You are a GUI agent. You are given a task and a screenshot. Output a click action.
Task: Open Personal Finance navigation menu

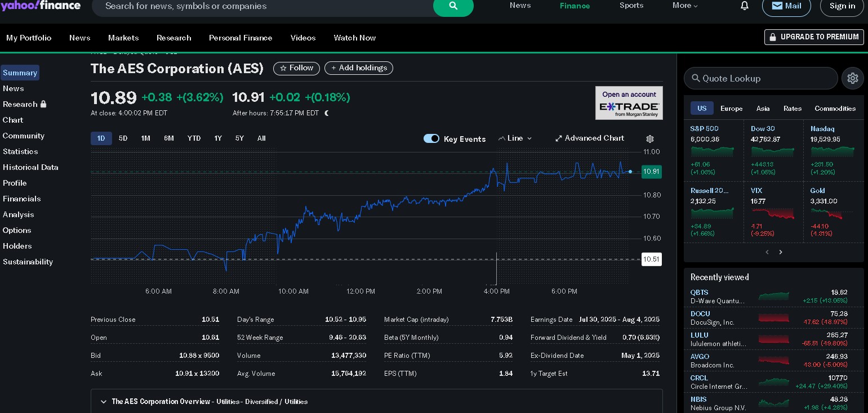coord(241,38)
